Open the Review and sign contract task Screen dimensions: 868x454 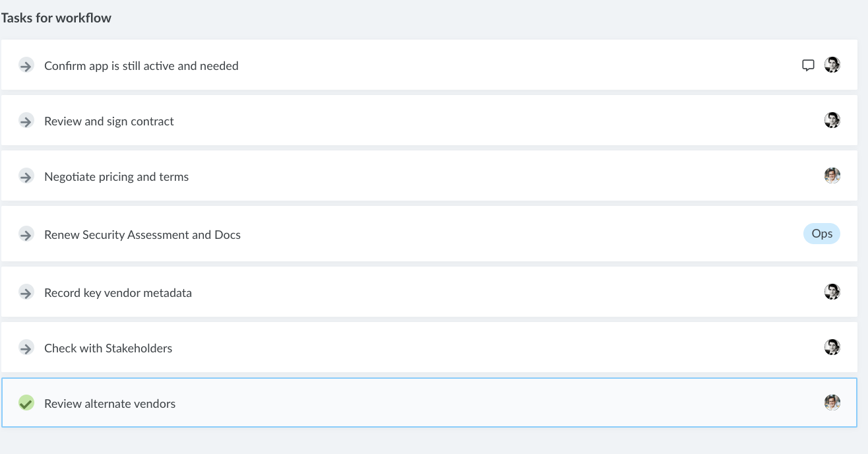109,121
